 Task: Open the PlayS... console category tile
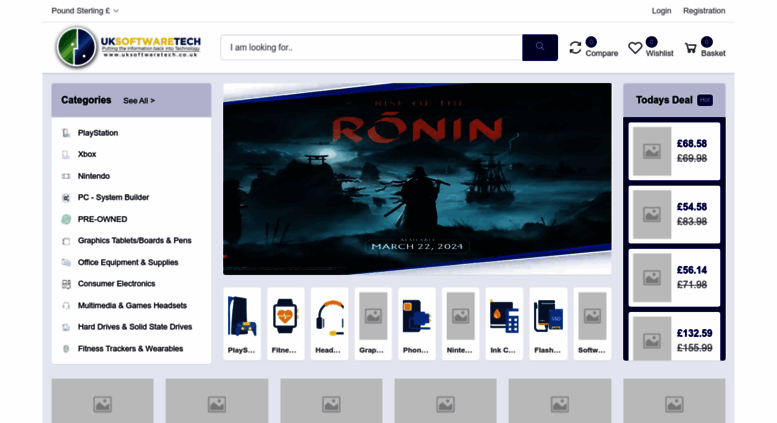click(x=242, y=324)
